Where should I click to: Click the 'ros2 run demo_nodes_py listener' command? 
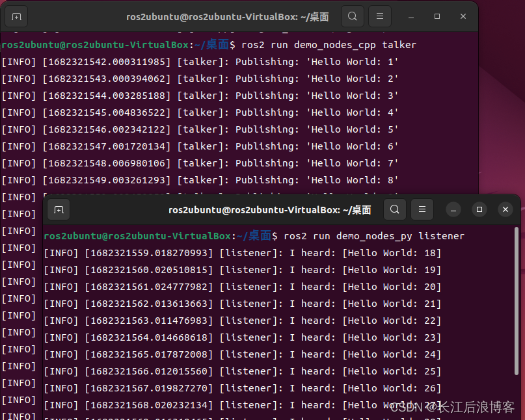(x=374, y=236)
